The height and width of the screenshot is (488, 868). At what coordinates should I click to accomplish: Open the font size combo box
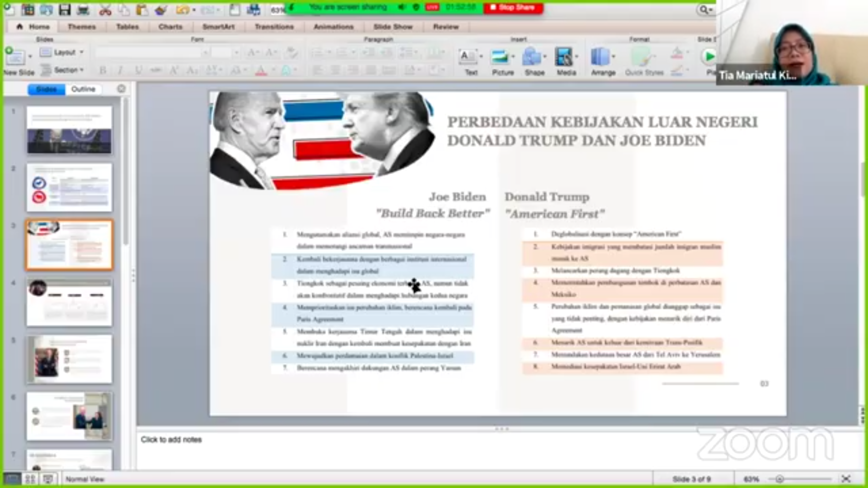pyautogui.click(x=225, y=53)
